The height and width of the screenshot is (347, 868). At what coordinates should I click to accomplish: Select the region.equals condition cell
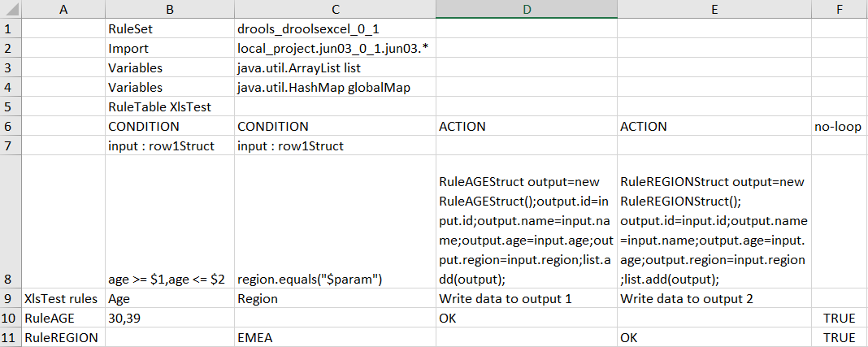click(334, 279)
